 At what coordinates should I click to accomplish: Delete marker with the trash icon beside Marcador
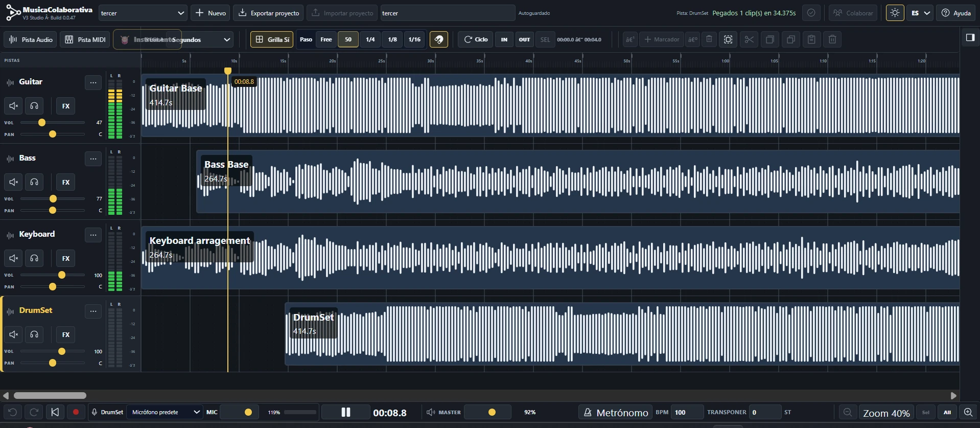(x=709, y=39)
